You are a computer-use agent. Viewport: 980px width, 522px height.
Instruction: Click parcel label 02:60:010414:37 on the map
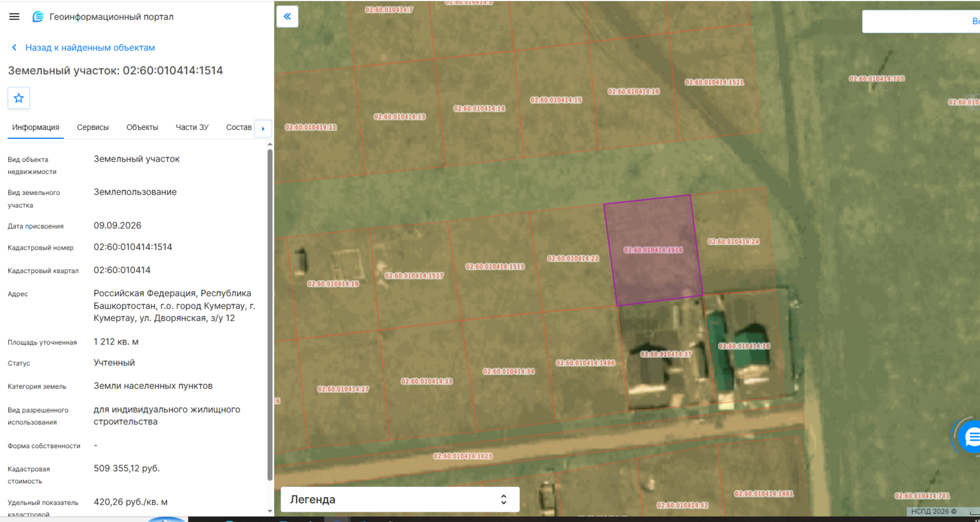(x=666, y=354)
